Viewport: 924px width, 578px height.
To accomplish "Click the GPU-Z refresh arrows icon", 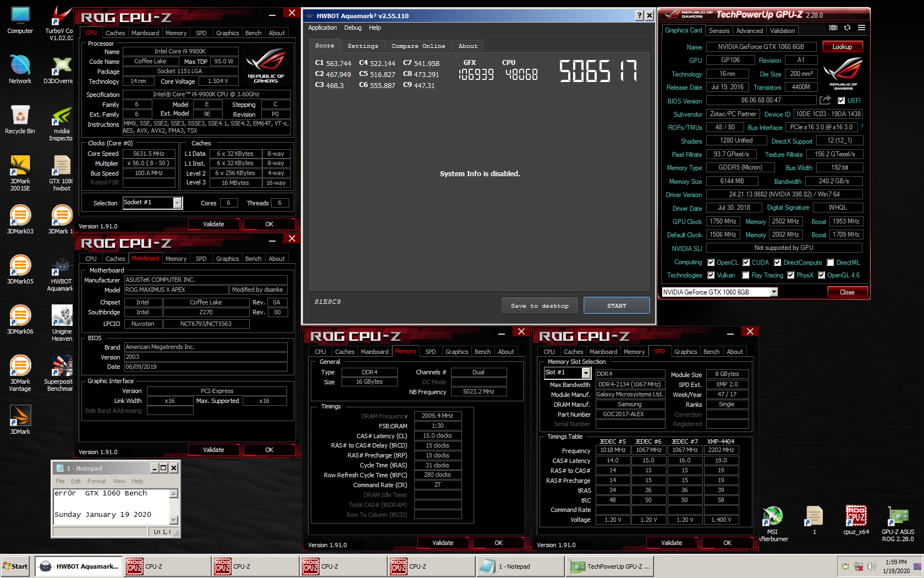I will (x=847, y=28).
